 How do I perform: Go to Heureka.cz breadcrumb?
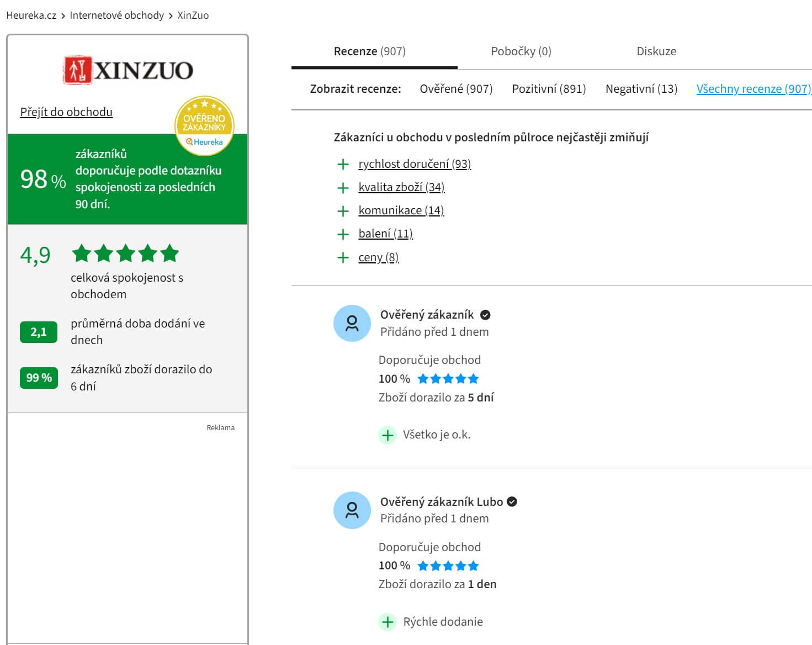pyautogui.click(x=31, y=15)
